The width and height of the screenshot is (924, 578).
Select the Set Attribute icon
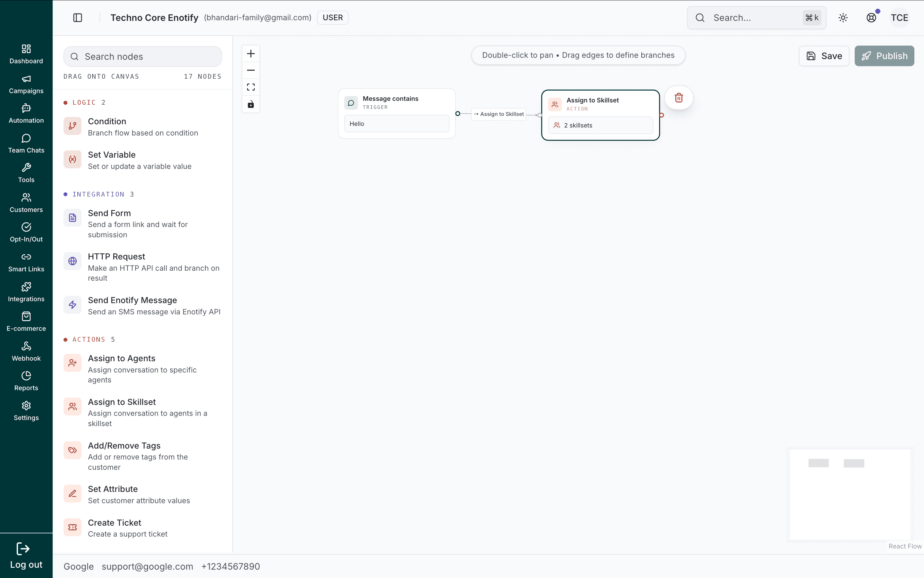[73, 494]
